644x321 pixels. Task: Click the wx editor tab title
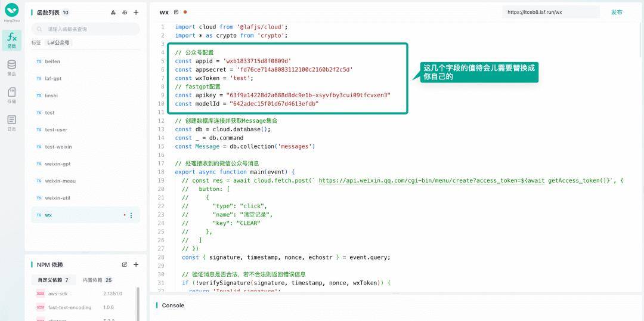click(x=164, y=13)
